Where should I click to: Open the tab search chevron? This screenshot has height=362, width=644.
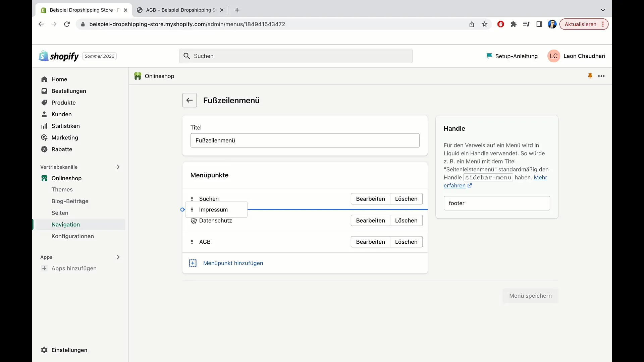coord(603,10)
